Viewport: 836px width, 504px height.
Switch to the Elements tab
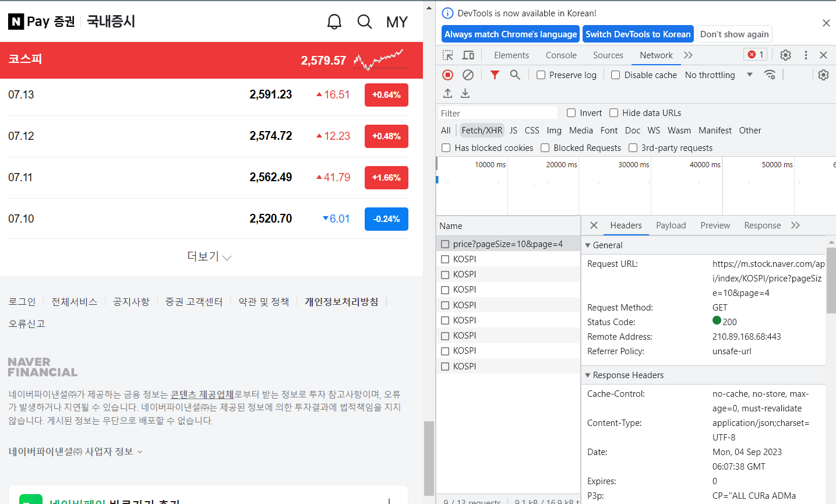(x=512, y=55)
